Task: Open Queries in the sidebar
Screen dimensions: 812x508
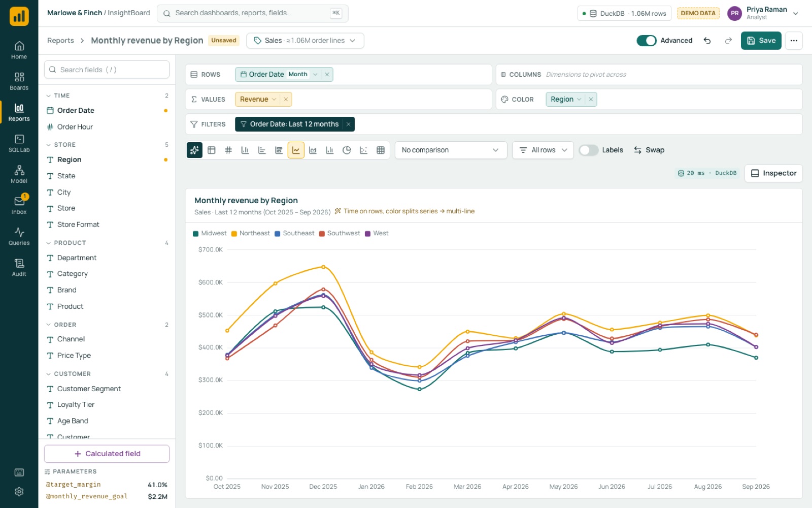Action: (x=19, y=236)
